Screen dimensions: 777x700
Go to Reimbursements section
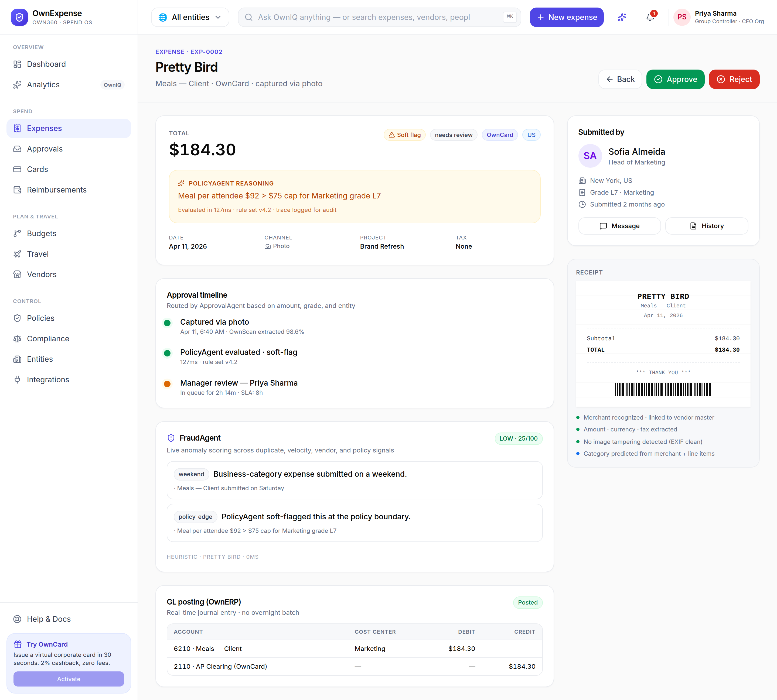point(69,190)
